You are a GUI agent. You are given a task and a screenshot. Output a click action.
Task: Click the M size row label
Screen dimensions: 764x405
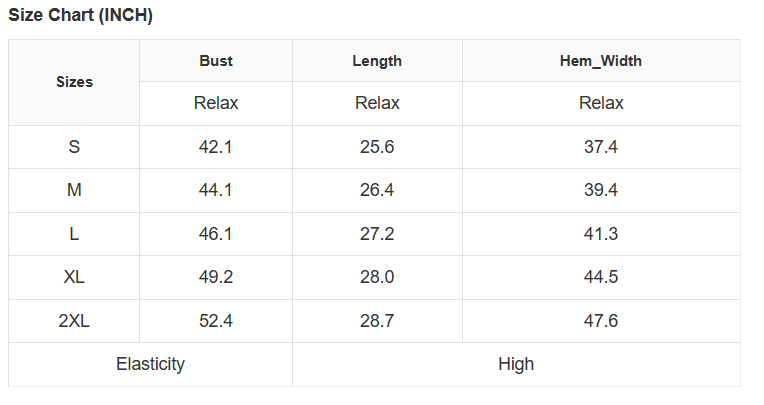pos(74,190)
